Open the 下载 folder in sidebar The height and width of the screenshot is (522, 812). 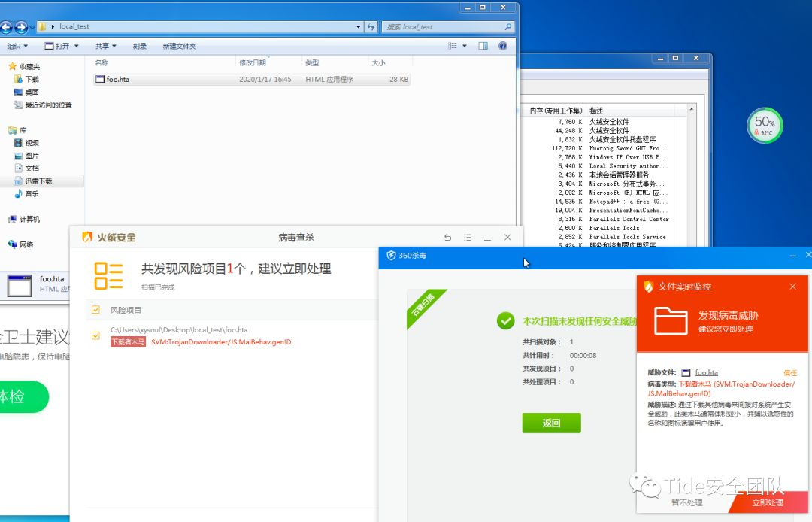coord(26,79)
